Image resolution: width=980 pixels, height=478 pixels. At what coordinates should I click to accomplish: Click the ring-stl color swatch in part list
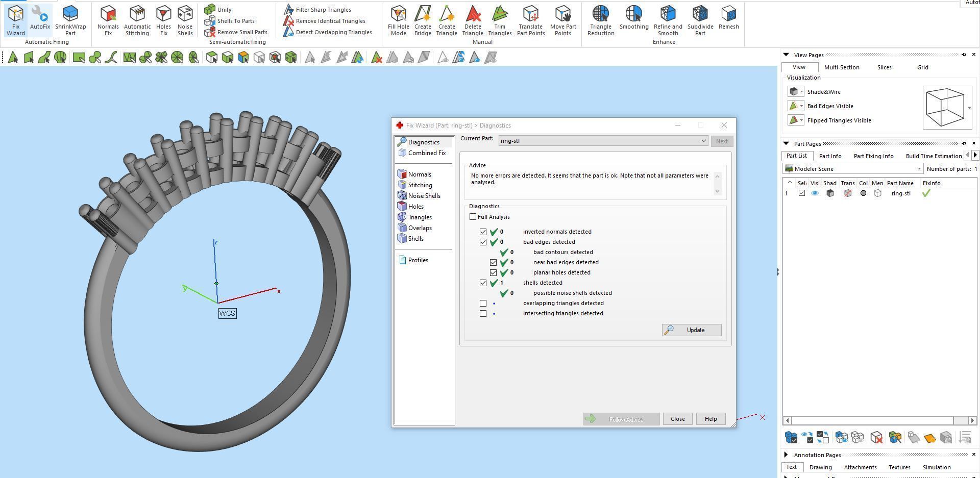click(x=863, y=193)
